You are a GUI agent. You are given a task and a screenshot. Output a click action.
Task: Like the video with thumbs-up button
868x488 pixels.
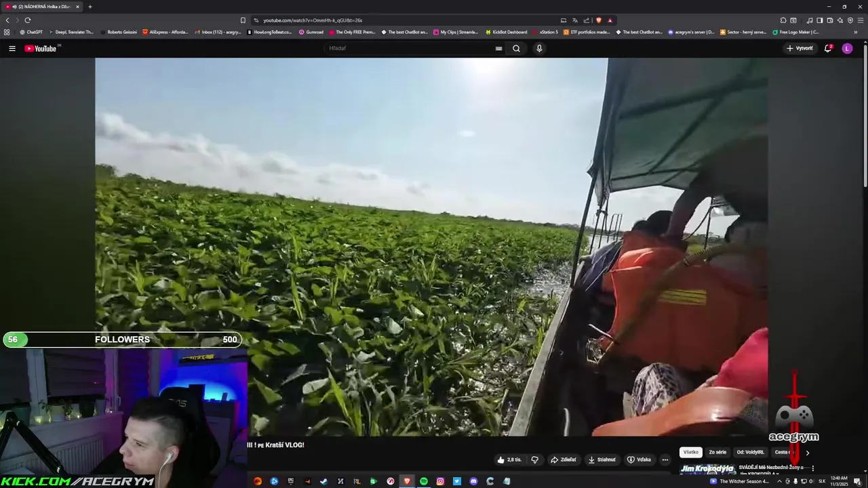[509, 460]
